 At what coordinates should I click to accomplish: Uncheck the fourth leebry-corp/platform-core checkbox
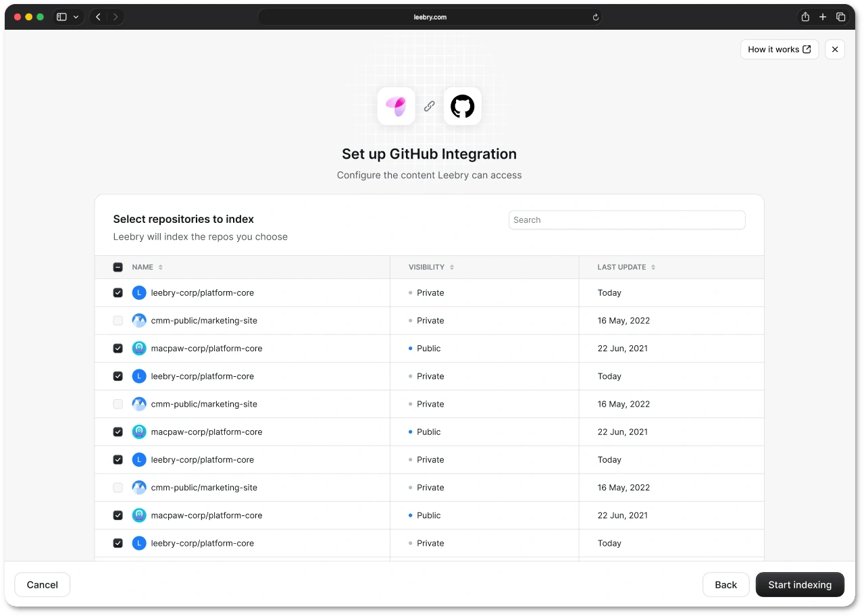pos(118,543)
